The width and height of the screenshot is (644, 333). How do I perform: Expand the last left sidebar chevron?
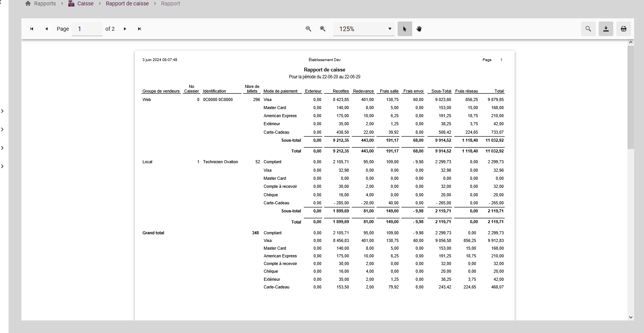tap(2, 166)
